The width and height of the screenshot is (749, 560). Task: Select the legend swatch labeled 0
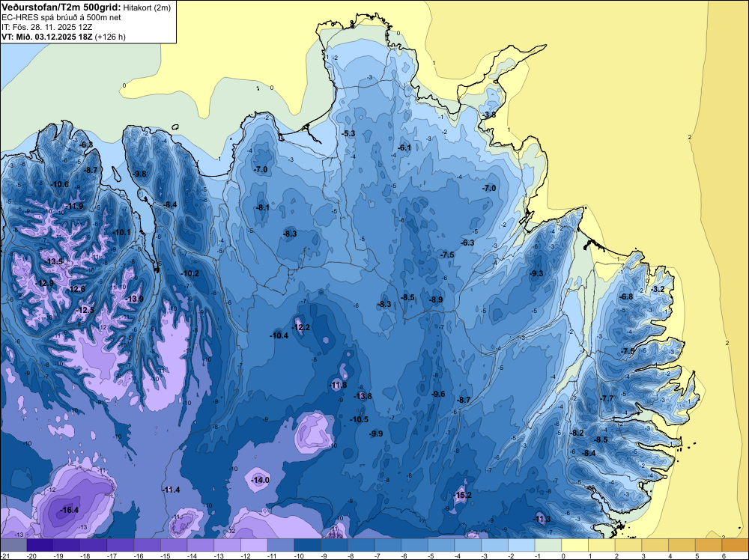pyautogui.click(x=575, y=545)
